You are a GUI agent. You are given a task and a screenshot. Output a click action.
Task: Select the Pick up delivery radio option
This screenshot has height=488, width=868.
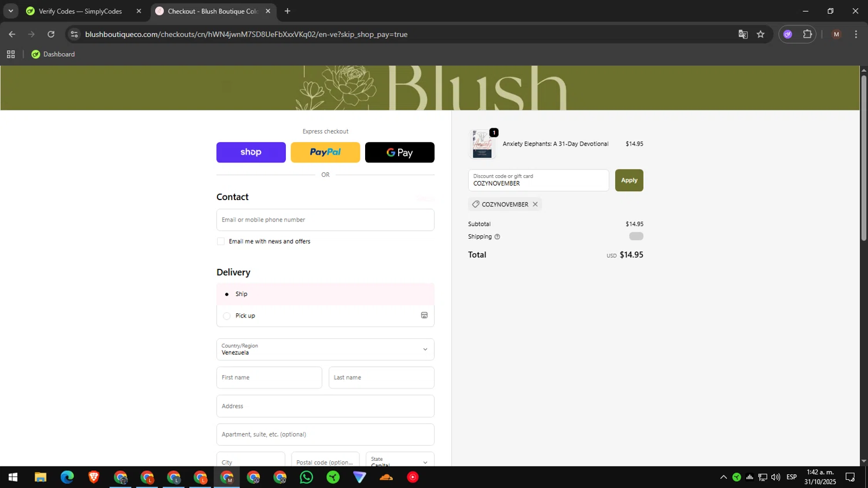[226, 316]
